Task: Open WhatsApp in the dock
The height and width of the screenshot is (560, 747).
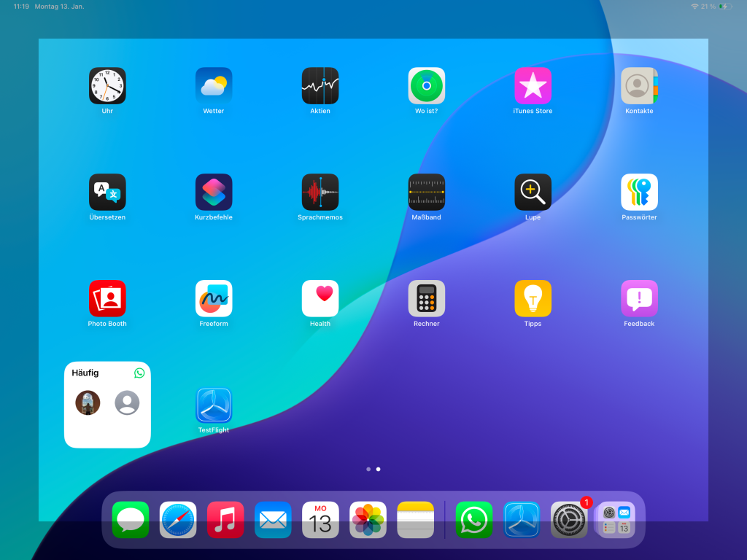Action: (x=474, y=520)
